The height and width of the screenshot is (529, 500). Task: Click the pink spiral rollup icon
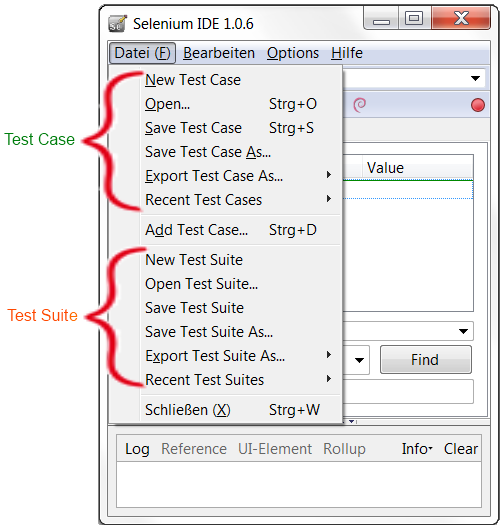pos(359,105)
